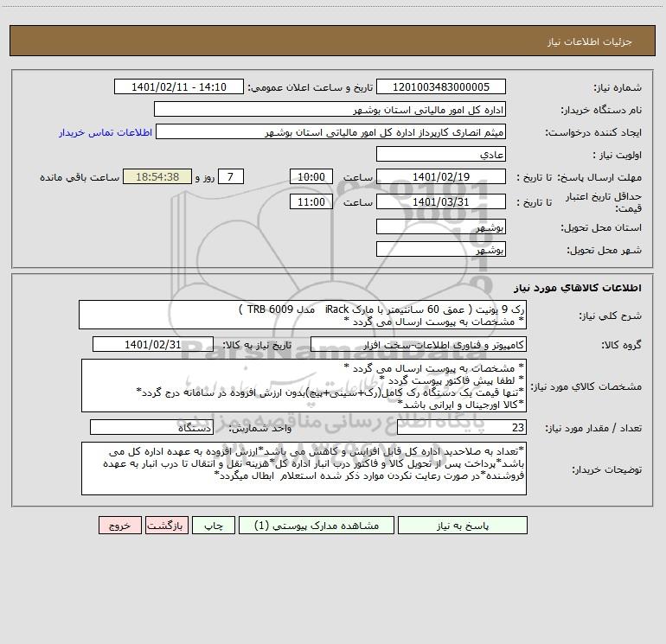Image resolution: width=666 pixels, height=644 pixels.
Task: Click quantity field showing 23
Action: click(x=462, y=427)
